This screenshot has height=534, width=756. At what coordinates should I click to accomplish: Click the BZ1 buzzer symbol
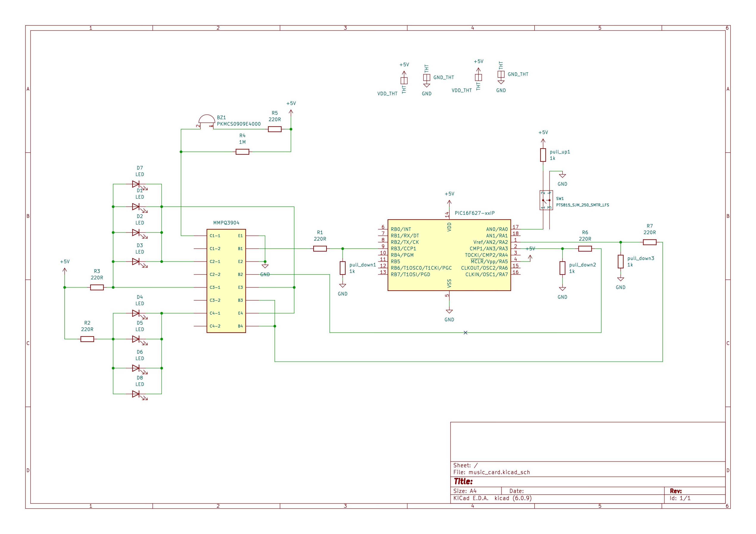tap(206, 120)
